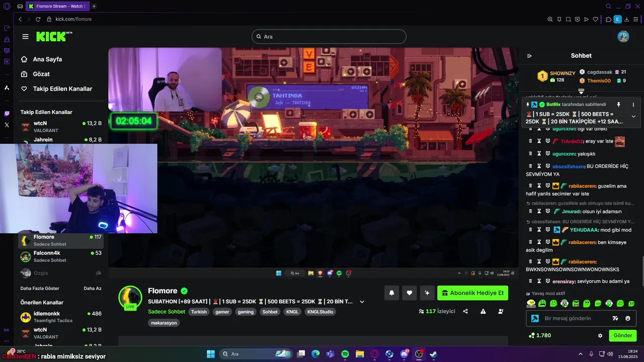Open the browser snapshot tool
644x362 pixels.
(x=568, y=19)
